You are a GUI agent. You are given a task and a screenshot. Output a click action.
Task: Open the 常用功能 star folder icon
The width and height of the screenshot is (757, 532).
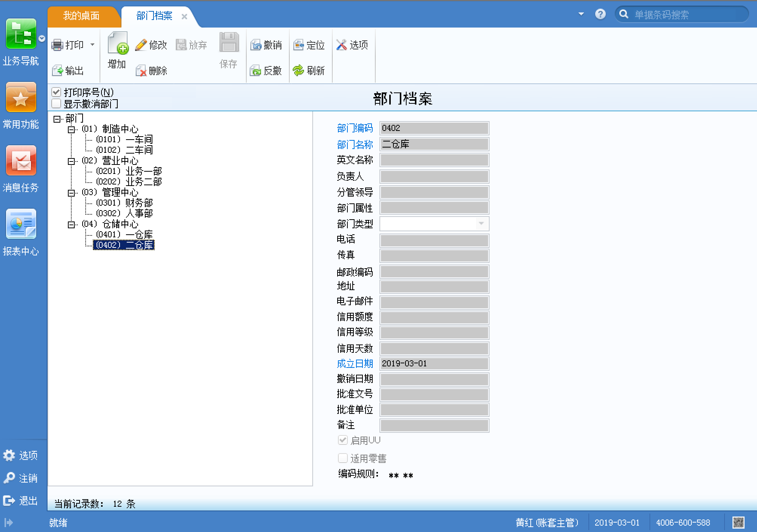coord(21,98)
